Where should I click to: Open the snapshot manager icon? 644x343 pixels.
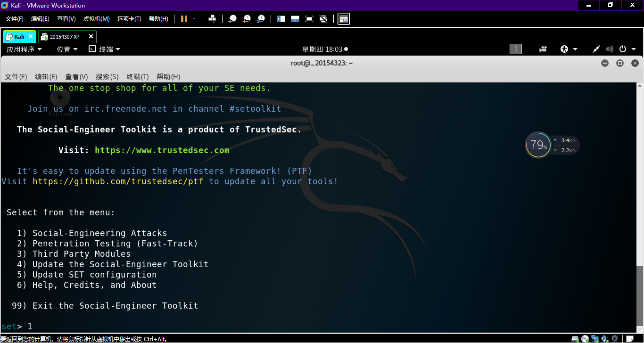261,19
